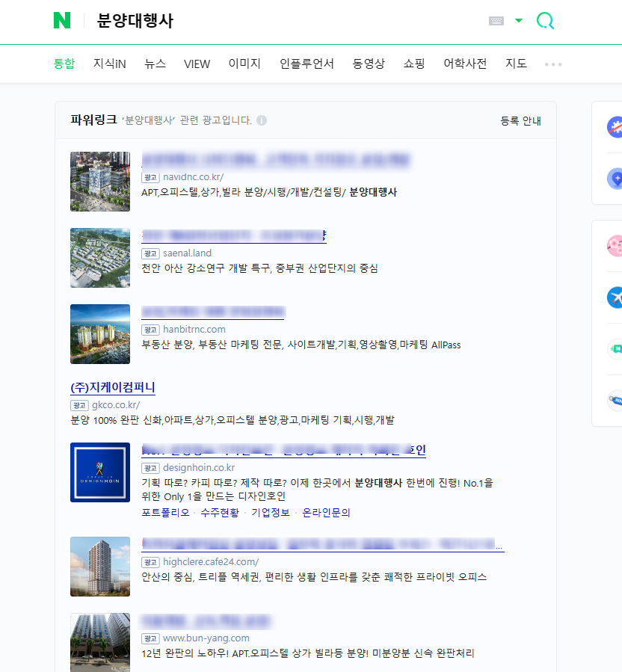The image size is (622, 672).
Task: Open the (주)지케이컴퍼니 ad title
Action: (x=113, y=387)
